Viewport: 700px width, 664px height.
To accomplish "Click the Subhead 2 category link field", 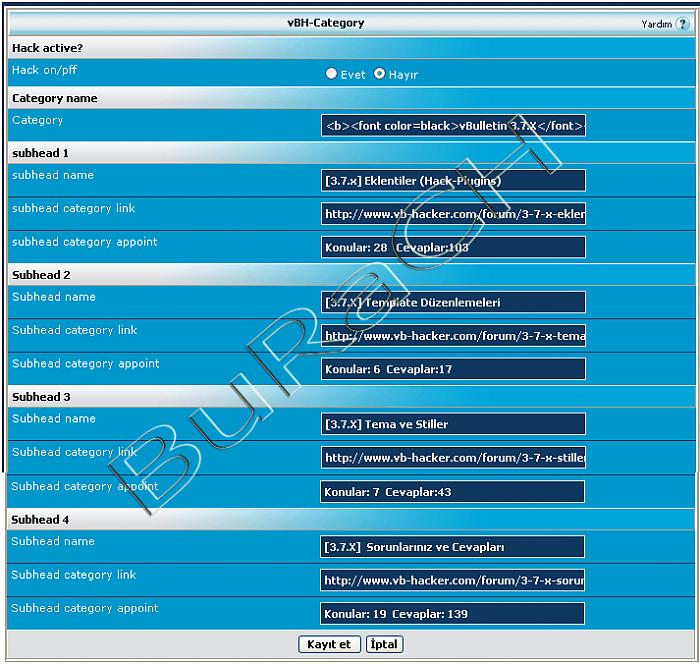I will point(453,336).
